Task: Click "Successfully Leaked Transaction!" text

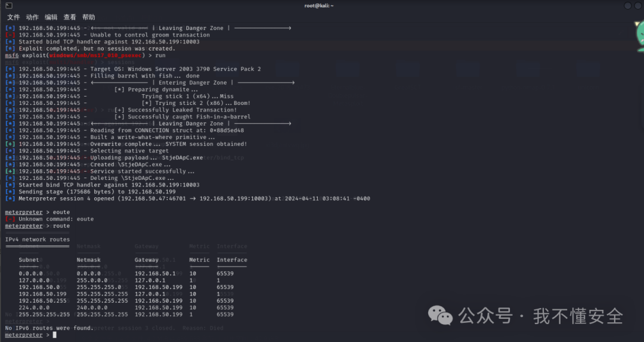Action: tap(182, 110)
